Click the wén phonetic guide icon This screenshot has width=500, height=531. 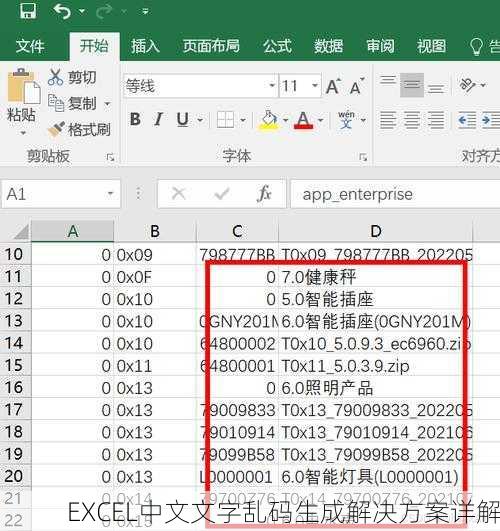[346, 120]
